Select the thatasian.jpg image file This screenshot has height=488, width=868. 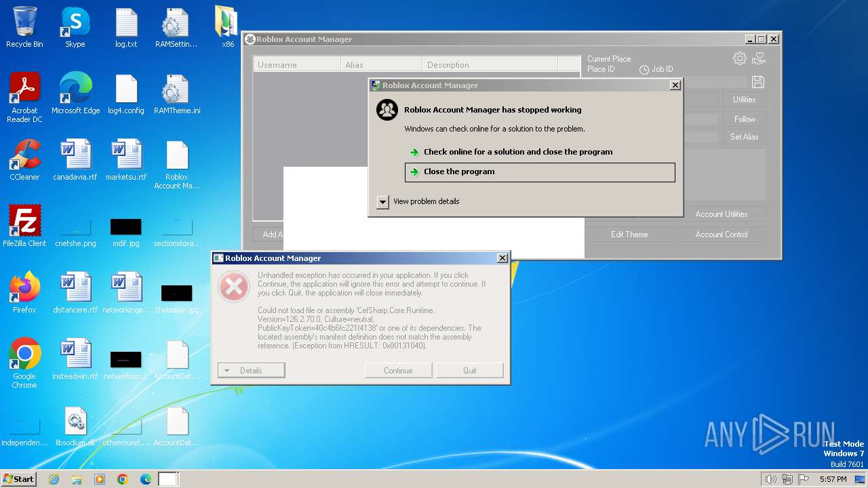point(177,298)
